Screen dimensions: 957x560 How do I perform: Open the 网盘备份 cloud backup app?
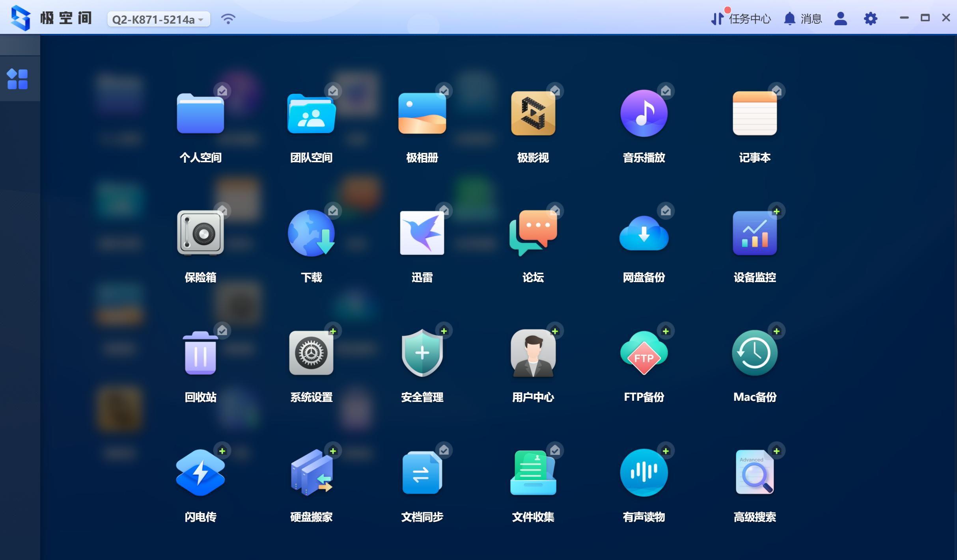tap(644, 233)
